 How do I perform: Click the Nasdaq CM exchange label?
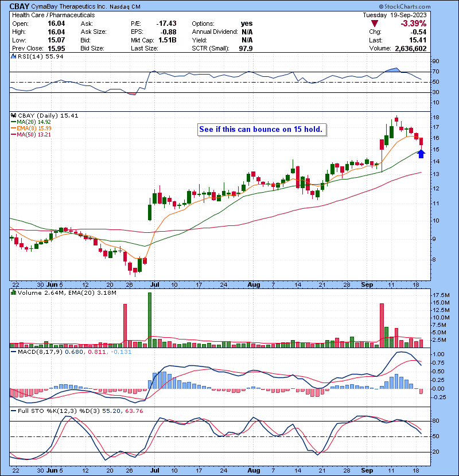pyautogui.click(x=125, y=7)
